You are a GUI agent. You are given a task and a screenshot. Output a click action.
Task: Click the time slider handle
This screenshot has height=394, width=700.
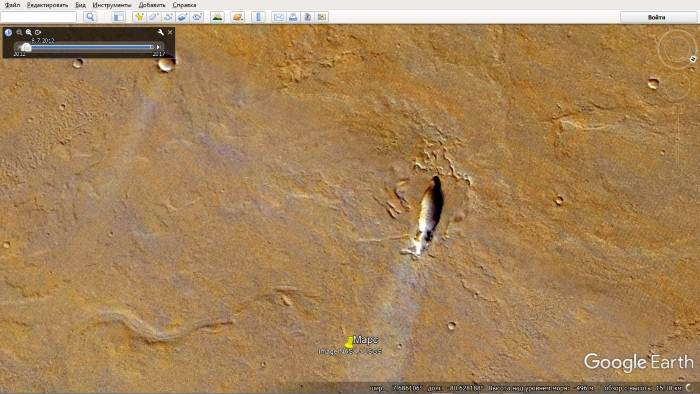pos(26,47)
